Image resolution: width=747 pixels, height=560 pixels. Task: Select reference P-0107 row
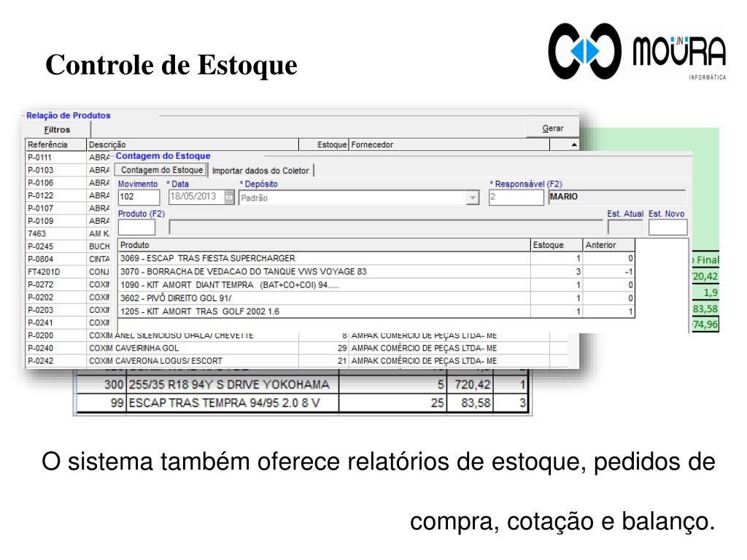click(x=55, y=209)
